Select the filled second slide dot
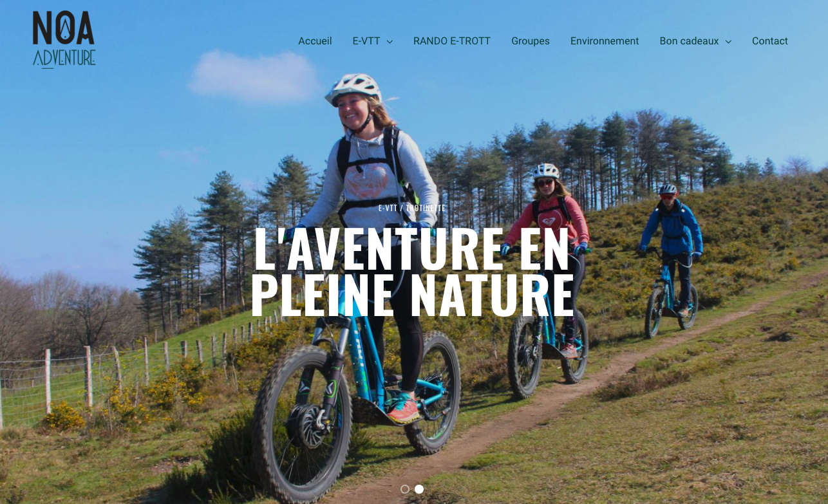 pos(419,489)
